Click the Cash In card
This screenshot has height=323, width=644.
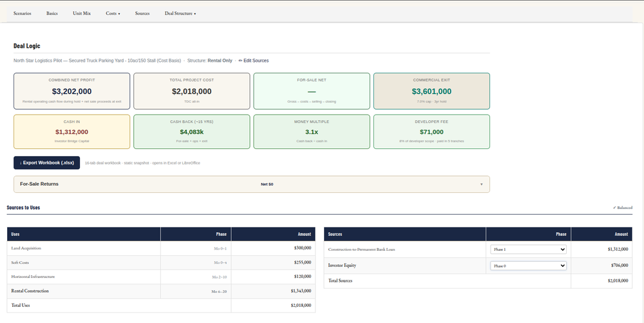tap(72, 132)
